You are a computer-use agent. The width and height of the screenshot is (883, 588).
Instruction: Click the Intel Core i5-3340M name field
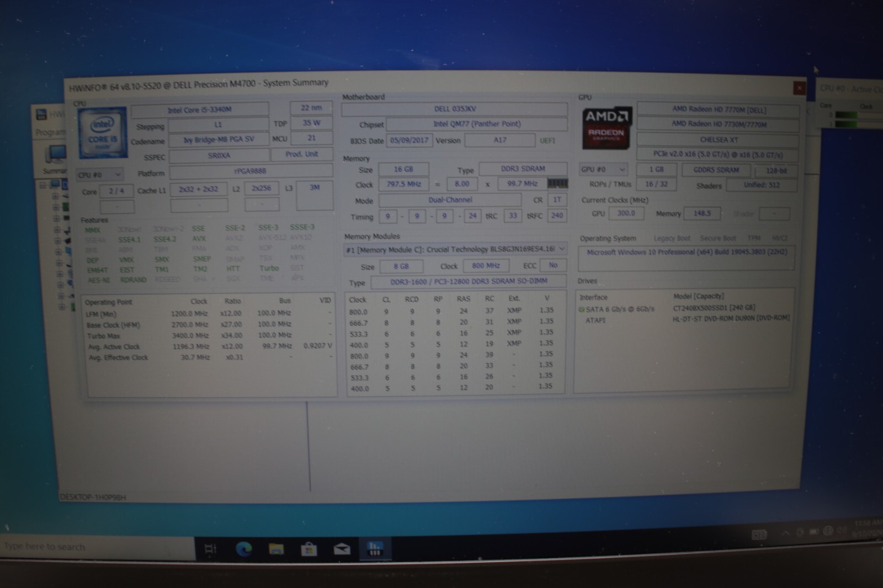point(200,110)
